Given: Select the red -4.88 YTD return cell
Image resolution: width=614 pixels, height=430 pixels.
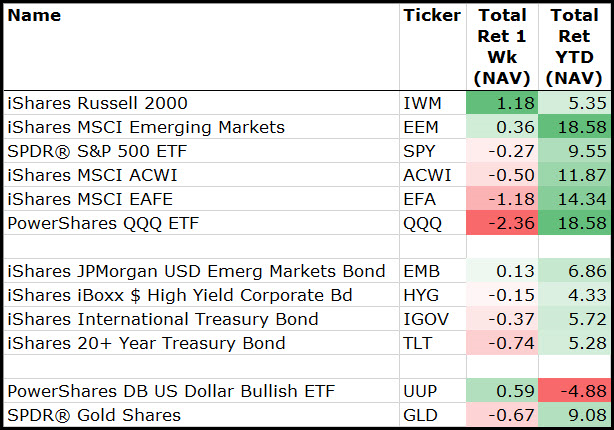Looking at the screenshot, I should tap(575, 391).
